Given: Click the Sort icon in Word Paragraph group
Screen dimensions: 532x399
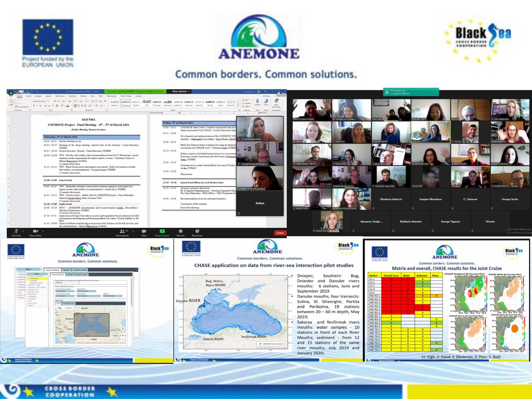Looking at the screenshot, I should (101, 101).
